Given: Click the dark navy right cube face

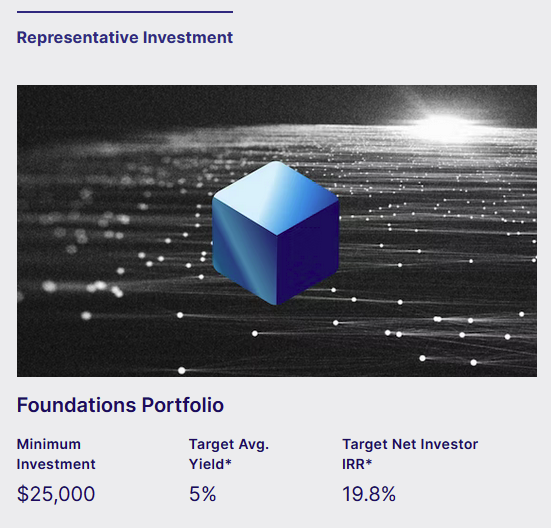Looking at the screenshot, I should (307, 253).
